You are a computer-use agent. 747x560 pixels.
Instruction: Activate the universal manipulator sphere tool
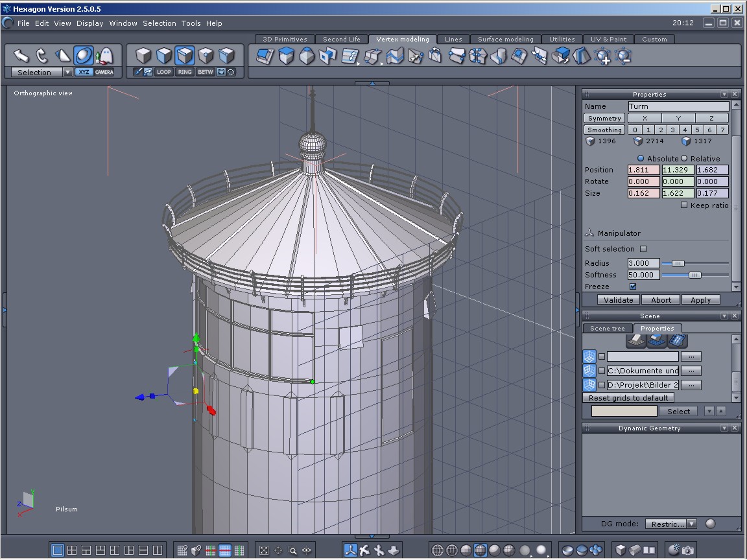click(83, 56)
